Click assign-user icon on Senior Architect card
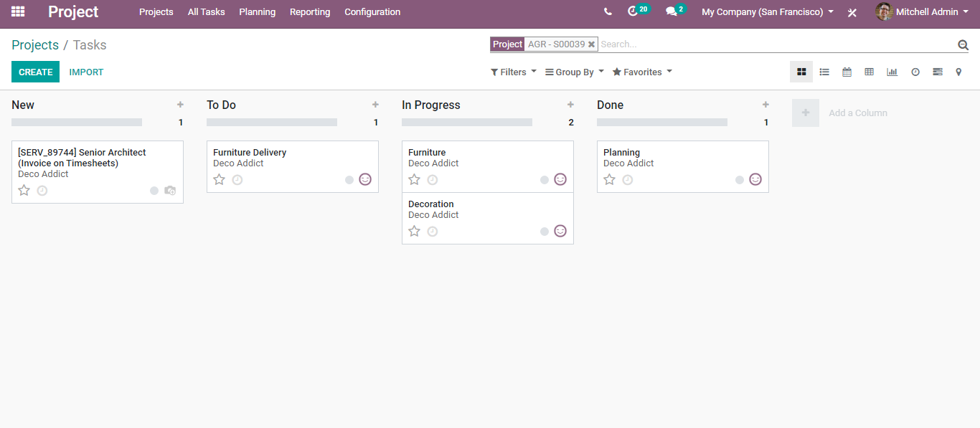This screenshot has width=980, height=428. tap(170, 191)
